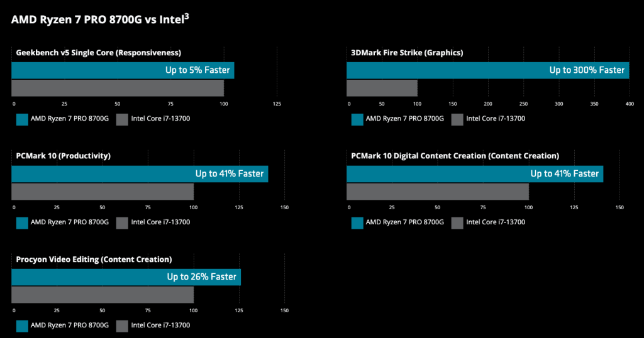Click the gray legend swatch under Procyon Video Editing
644x338 pixels.
click(122, 325)
